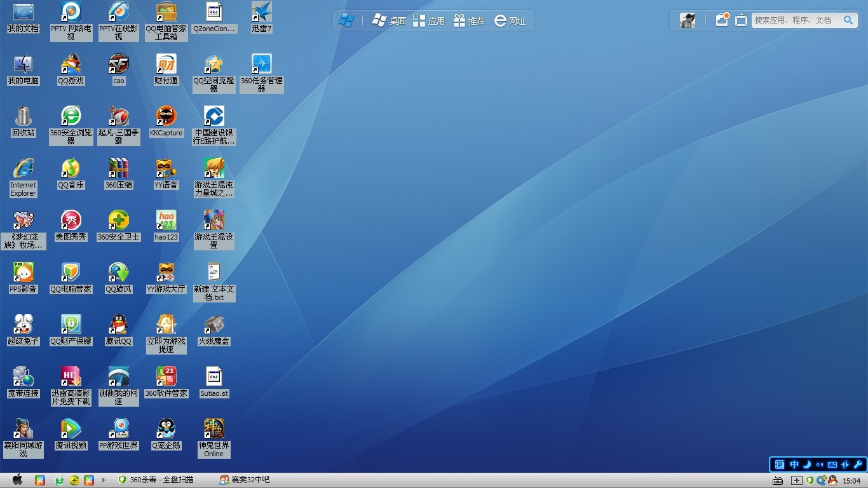868x488 pixels.
Task: Click the QQ penguin tray icon
Action: coord(832,480)
